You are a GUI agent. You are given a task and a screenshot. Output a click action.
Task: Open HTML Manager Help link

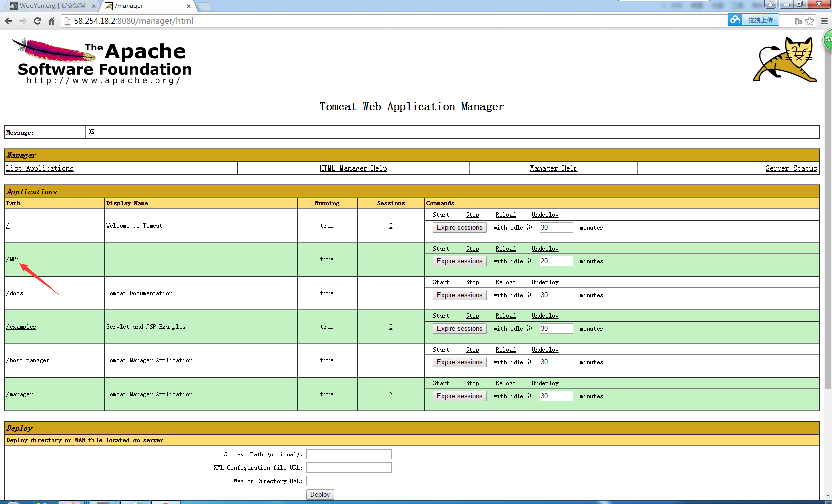353,168
